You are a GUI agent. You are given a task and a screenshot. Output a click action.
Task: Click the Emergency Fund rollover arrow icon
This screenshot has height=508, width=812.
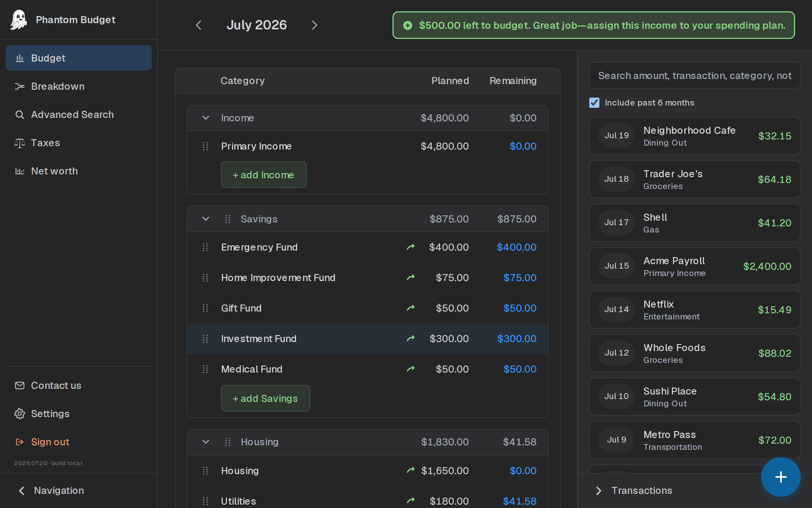point(411,247)
